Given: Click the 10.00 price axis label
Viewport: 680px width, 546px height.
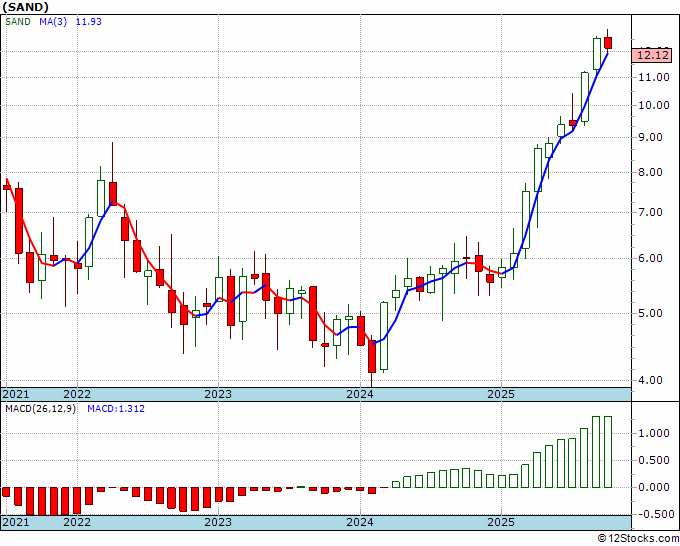Looking at the screenshot, I should [654, 105].
